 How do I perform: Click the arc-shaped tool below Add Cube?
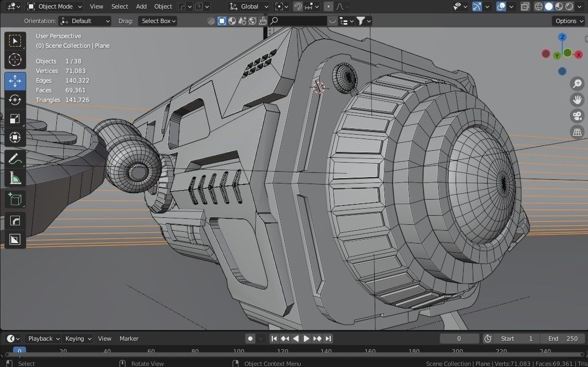coord(15,221)
